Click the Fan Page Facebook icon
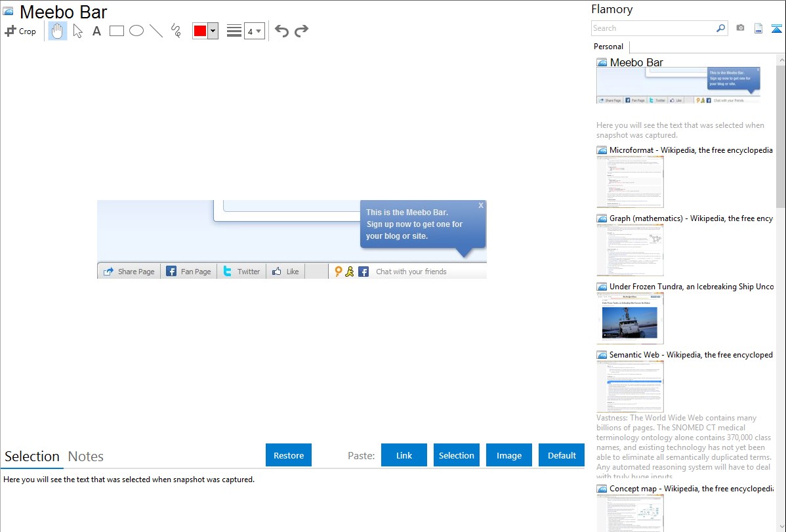 tap(171, 272)
